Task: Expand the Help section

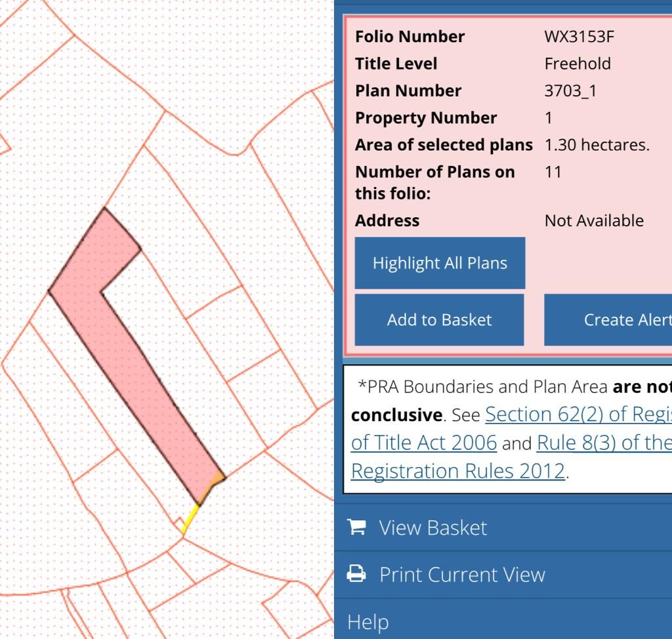Action: pos(368,621)
